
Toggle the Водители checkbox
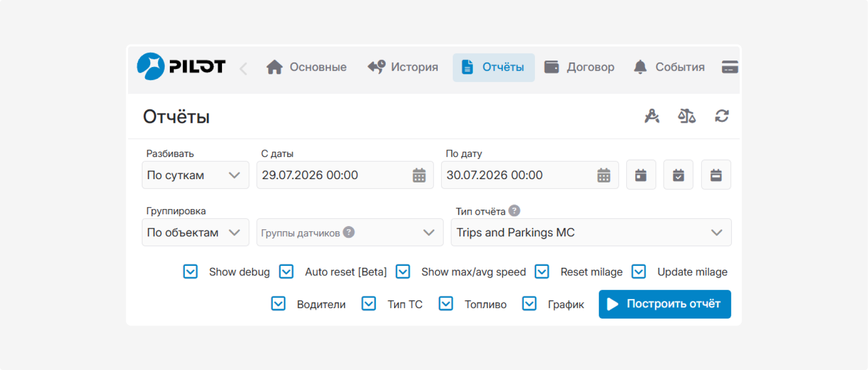point(278,303)
